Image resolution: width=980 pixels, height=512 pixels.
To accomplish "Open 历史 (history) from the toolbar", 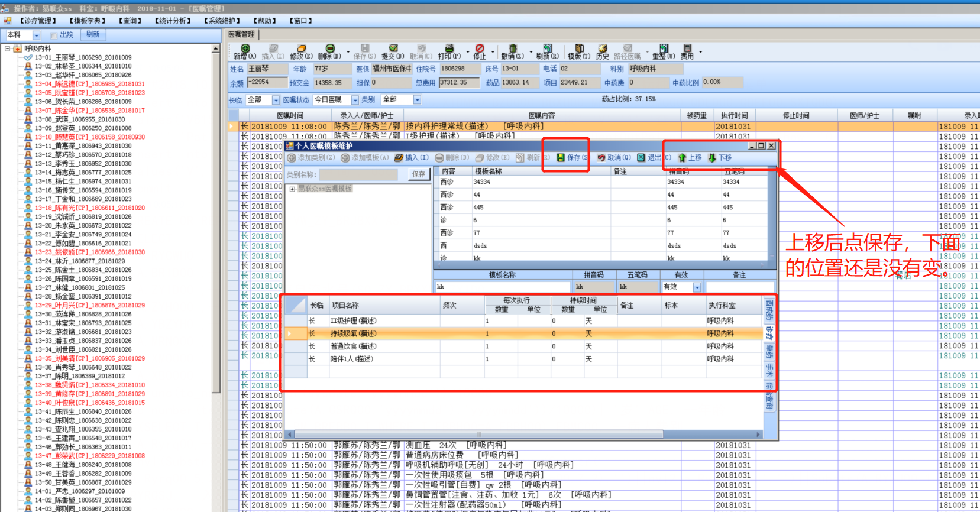I will (x=602, y=49).
